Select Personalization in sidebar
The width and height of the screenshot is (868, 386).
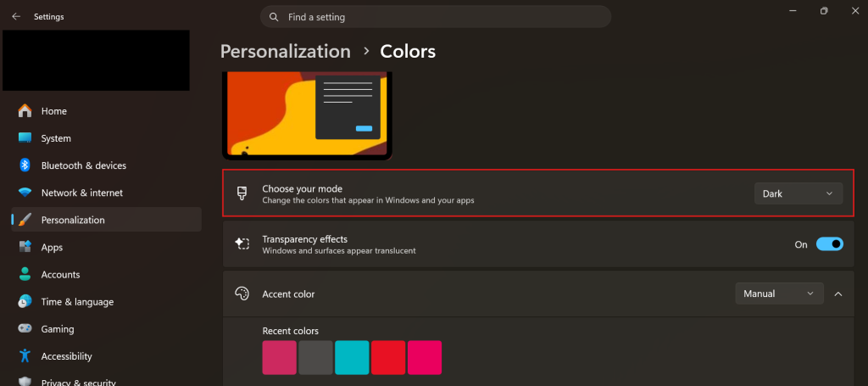pos(106,220)
